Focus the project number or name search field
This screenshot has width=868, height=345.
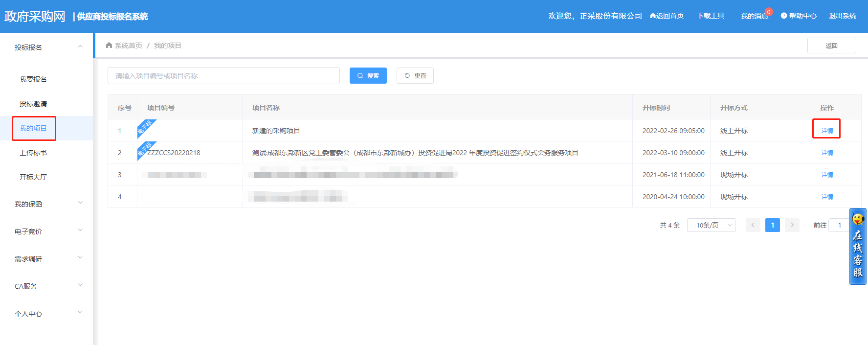point(223,76)
